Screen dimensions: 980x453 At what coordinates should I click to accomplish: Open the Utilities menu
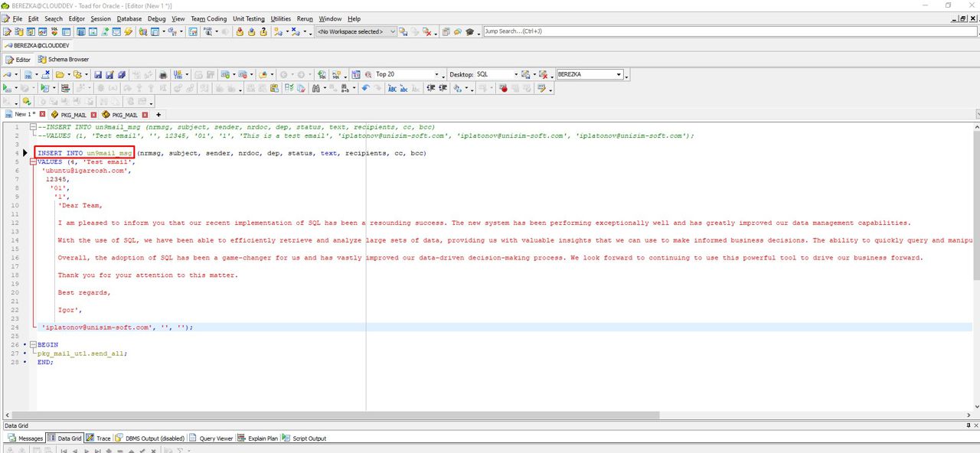(281, 18)
